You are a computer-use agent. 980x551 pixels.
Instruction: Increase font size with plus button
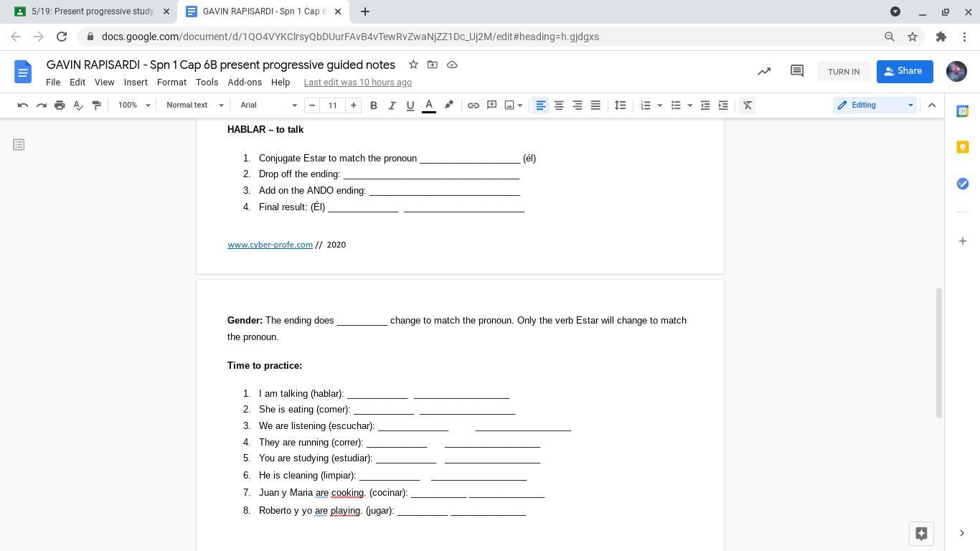click(x=353, y=105)
